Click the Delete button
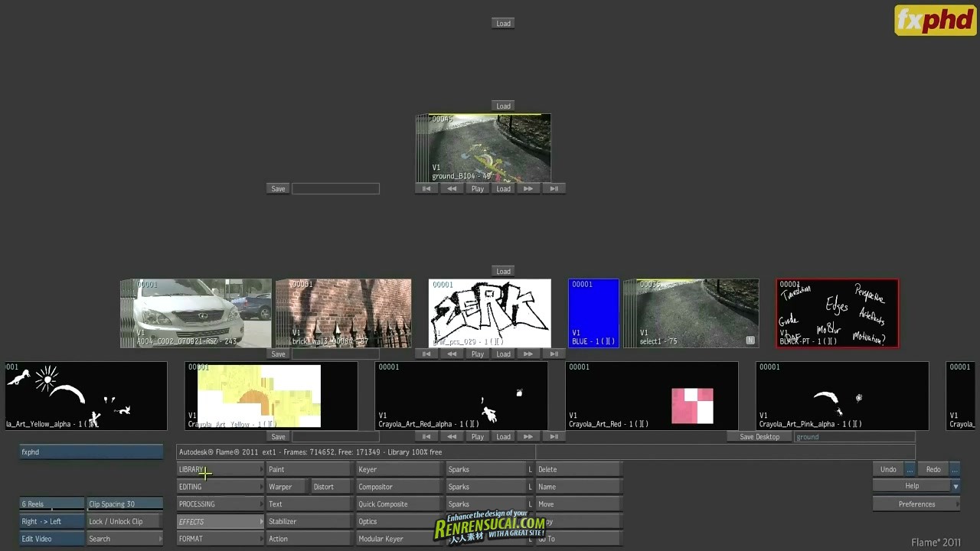The image size is (980, 551). point(579,469)
